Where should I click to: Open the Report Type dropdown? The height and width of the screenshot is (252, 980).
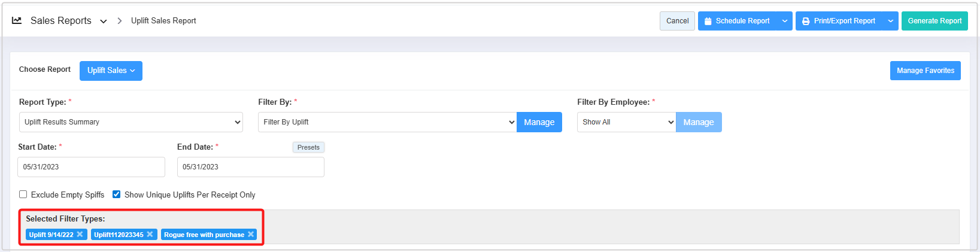(131, 122)
